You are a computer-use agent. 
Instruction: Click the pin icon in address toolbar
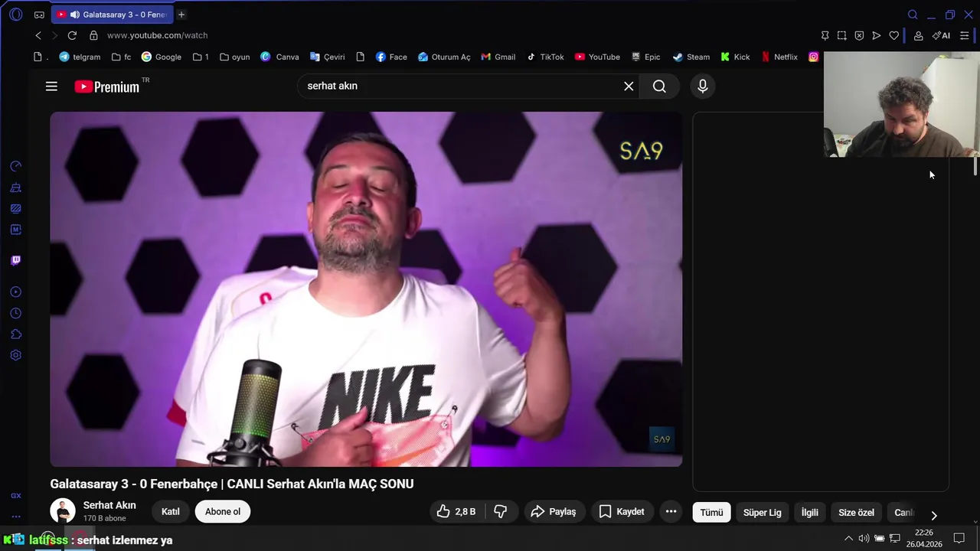[825, 35]
